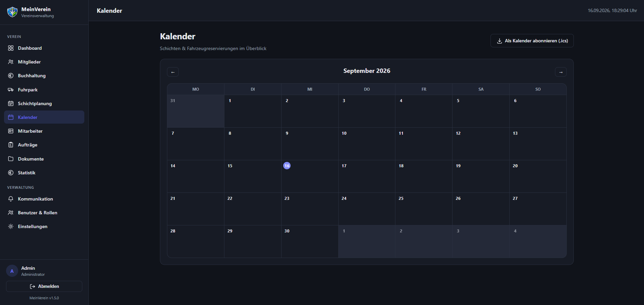Open the Fuhrpark page

click(44, 90)
